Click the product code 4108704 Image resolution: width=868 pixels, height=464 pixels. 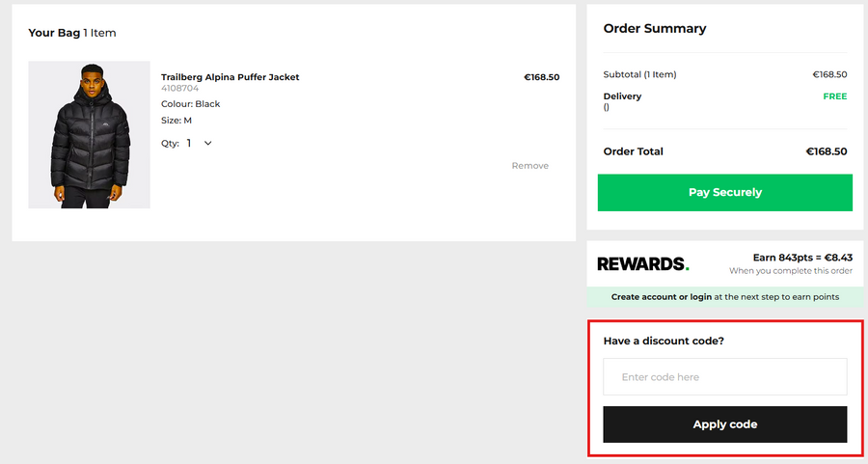(x=179, y=89)
